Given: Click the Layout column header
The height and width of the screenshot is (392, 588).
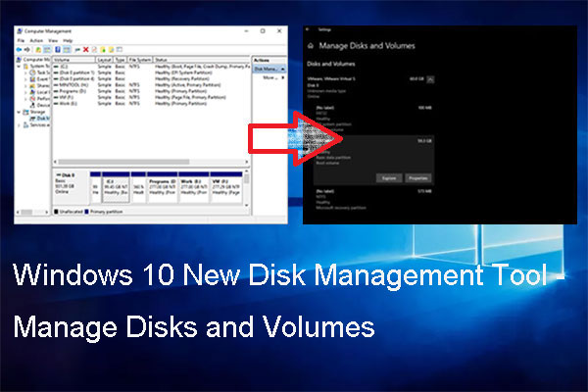Looking at the screenshot, I should [104, 60].
